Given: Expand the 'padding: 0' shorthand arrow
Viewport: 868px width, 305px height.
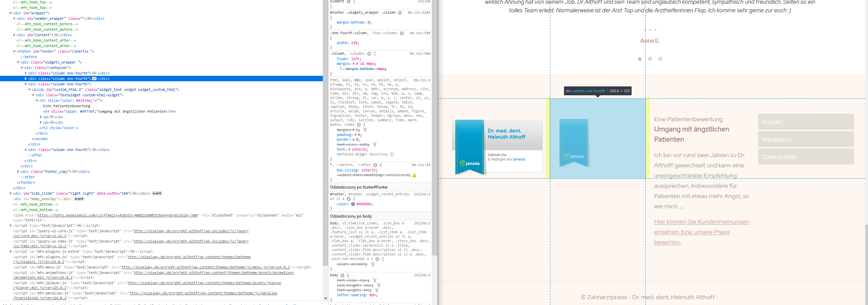Looking at the screenshot, I should [x=356, y=135].
